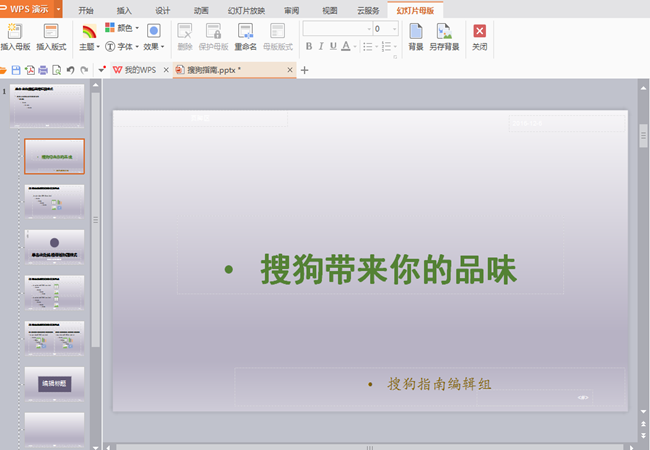The height and width of the screenshot is (450, 650).
Task: Click the 字体 (Font) T icon
Action: (110, 46)
